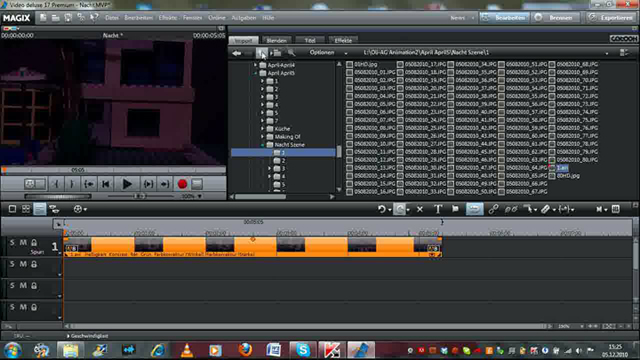Open the Online menu
The image size is (640, 360).
tap(217, 18)
